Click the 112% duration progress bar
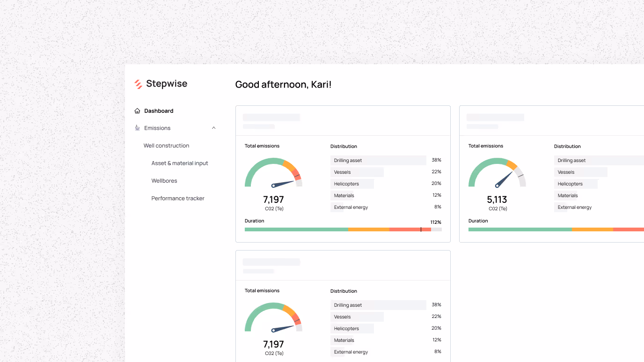The width and height of the screenshot is (644, 362). point(343,229)
